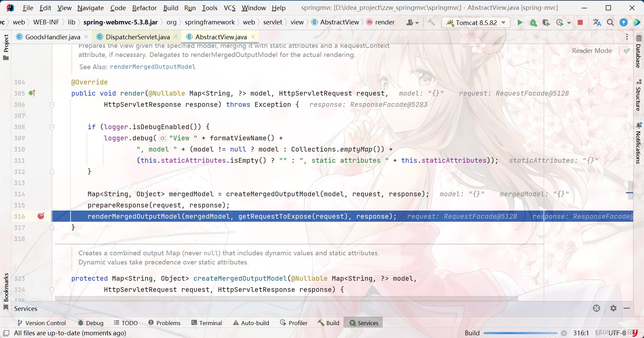Viewport: 644px width, 338px height.
Task: Stop the running server with red square
Action: 580,22
